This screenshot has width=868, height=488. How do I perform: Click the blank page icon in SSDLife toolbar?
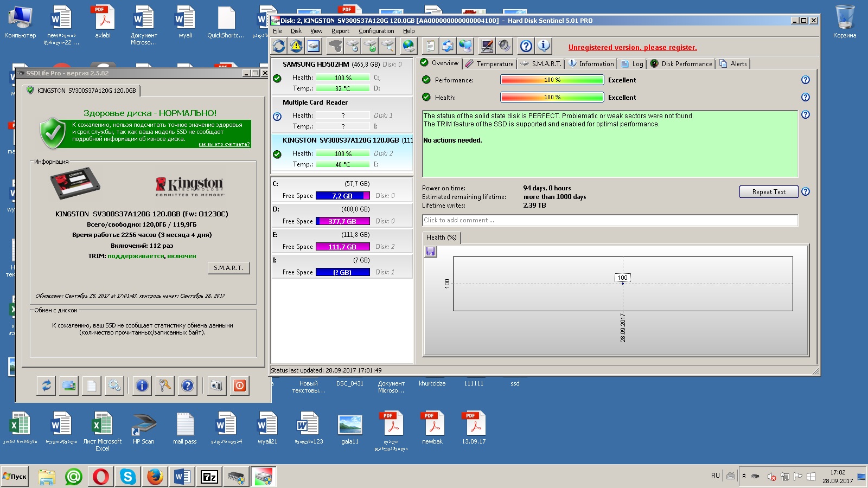pyautogui.click(x=91, y=386)
